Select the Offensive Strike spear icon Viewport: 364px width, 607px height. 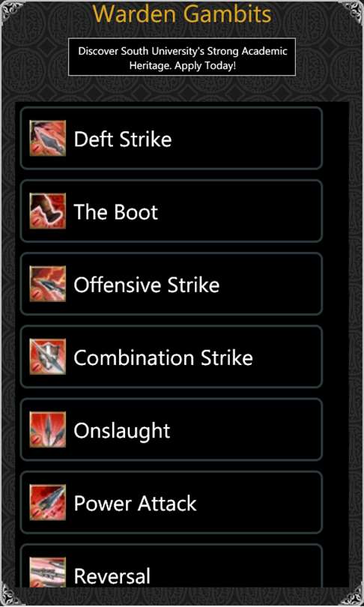[48, 284]
